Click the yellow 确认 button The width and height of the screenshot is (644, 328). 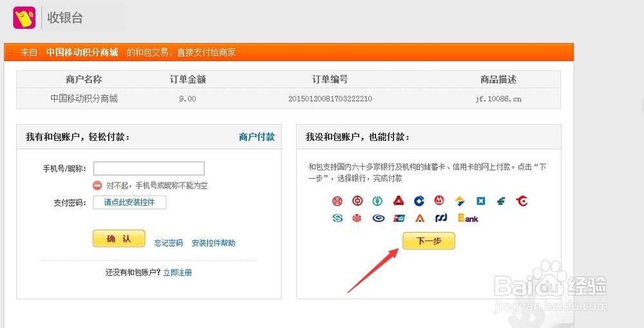[118, 239]
